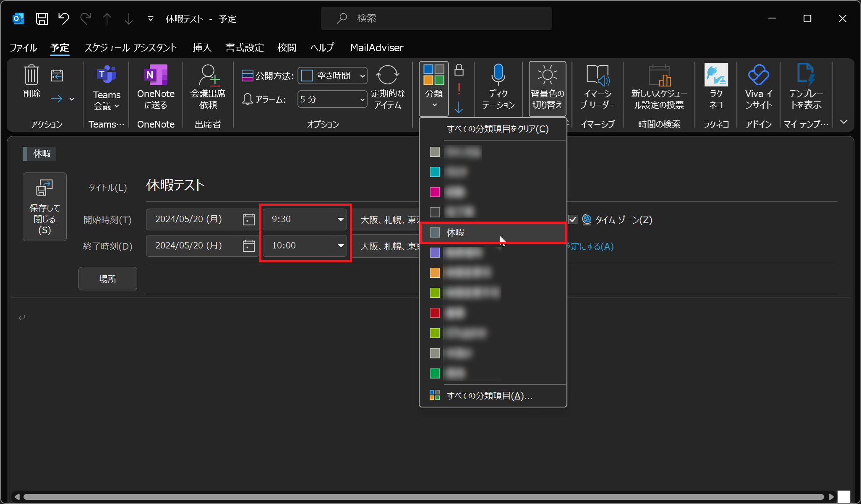The image size is (861, 504).
Task: Click the Delete (削除) trash icon
Action: (x=31, y=76)
